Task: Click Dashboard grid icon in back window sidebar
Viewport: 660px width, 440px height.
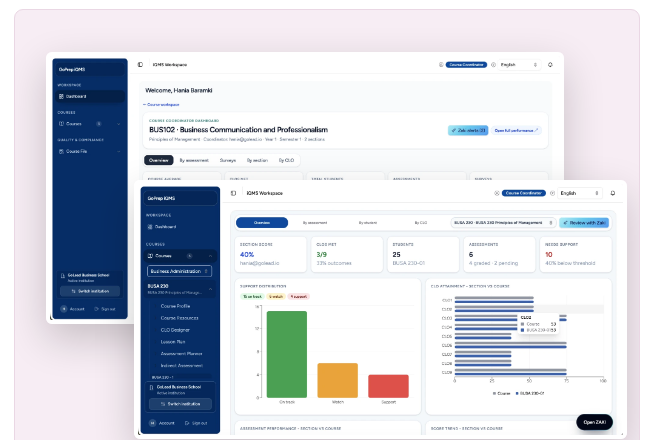Action: coord(61,96)
